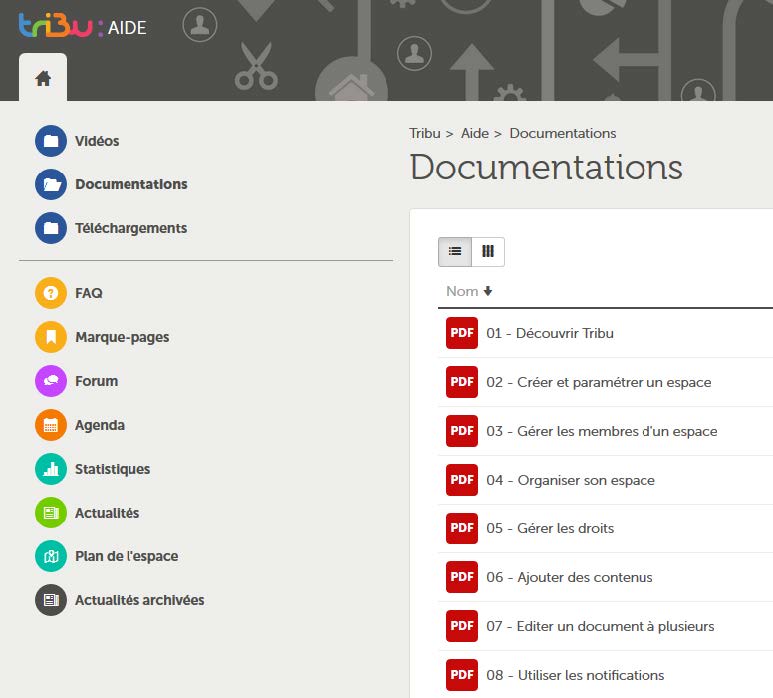Open the Forum menu entry
The image size is (773, 698).
(x=97, y=381)
